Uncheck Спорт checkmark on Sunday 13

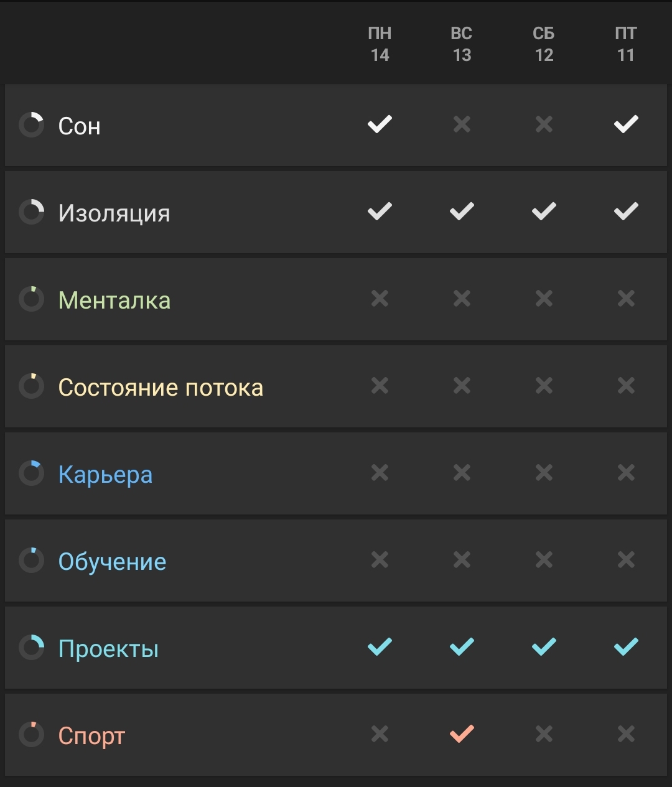click(x=462, y=734)
